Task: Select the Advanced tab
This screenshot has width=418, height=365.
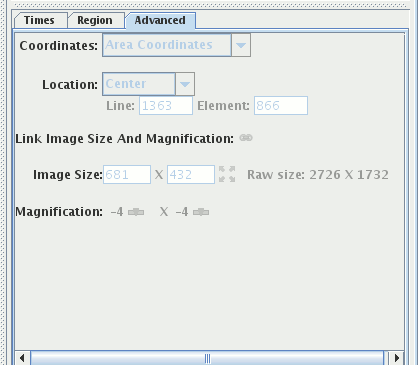Action: tap(160, 20)
